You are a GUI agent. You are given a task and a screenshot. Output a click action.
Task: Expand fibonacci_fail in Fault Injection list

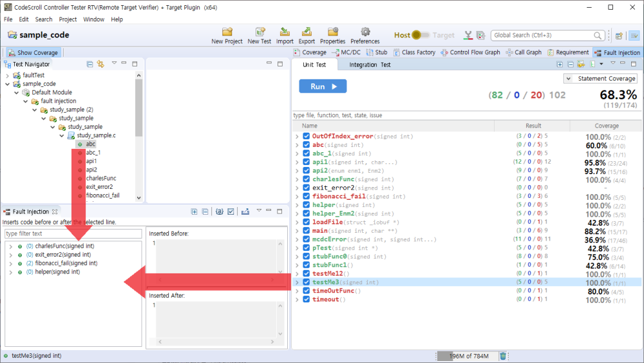10,263
